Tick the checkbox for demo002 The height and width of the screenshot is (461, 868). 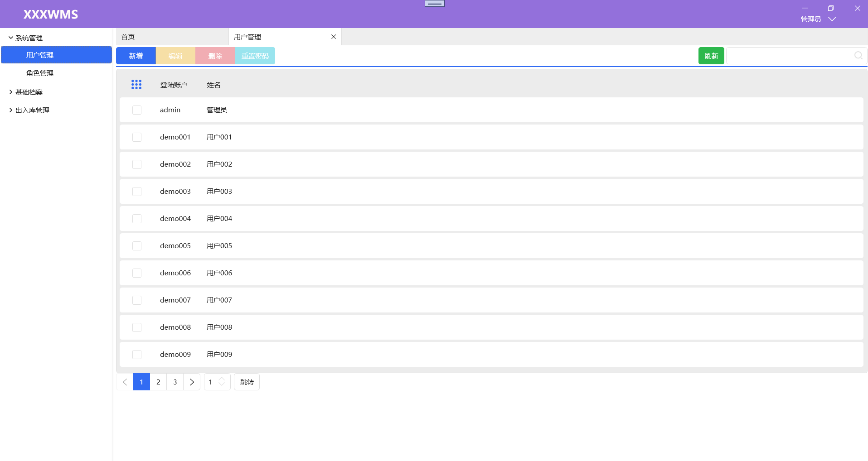137,164
